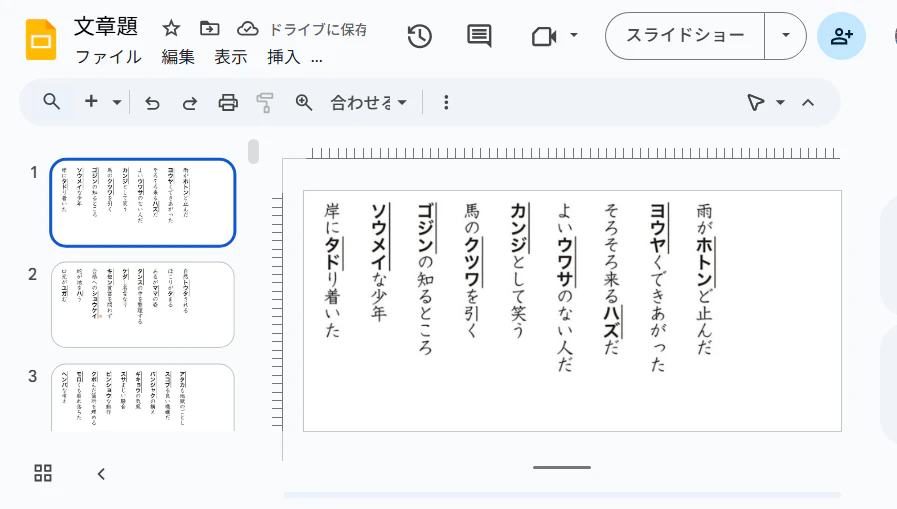Viewport: 897px width, 509px height.
Task: Select slide 3 thumbnail
Action: pyautogui.click(x=143, y=397)
